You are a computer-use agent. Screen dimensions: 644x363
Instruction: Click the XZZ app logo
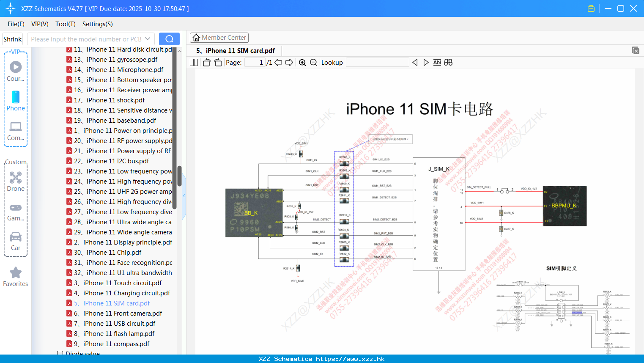point(10,8)
